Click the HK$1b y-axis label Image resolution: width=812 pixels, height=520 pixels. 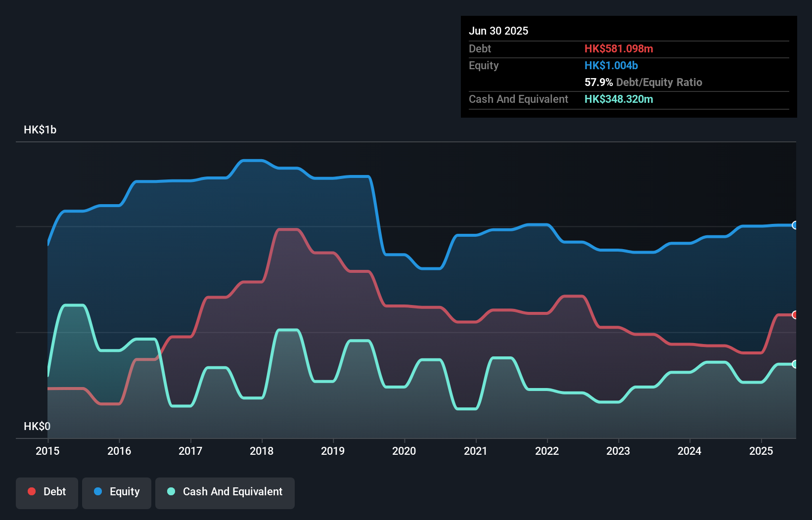point(40,130)
